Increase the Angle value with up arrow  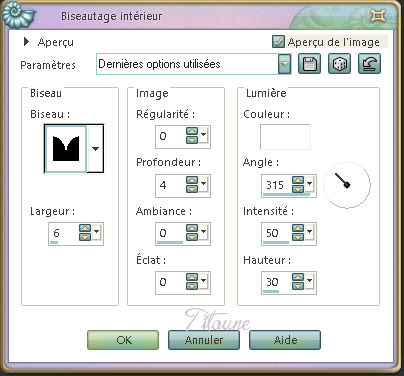tap(298, 181)
